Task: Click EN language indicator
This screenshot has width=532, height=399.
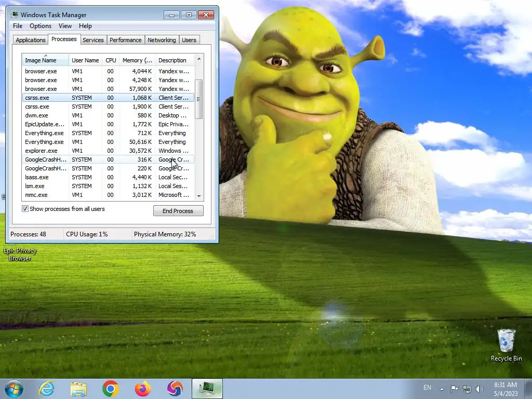Action: coord(427,388)
